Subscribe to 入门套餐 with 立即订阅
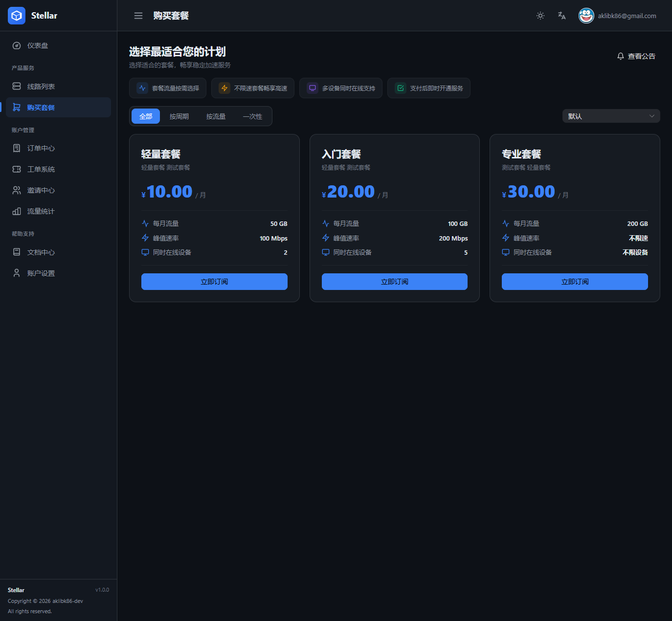Viewport: 672px width, 621px height. tap(395, 282)
